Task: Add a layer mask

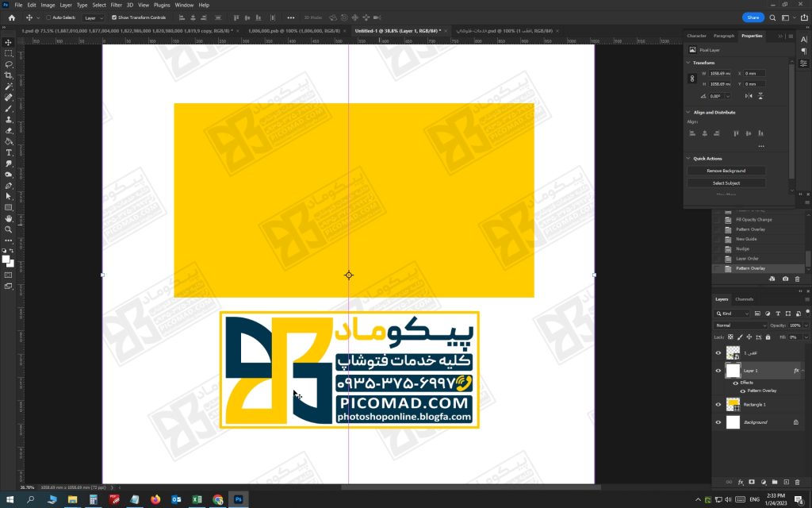Action: click(x=752, y=482)
